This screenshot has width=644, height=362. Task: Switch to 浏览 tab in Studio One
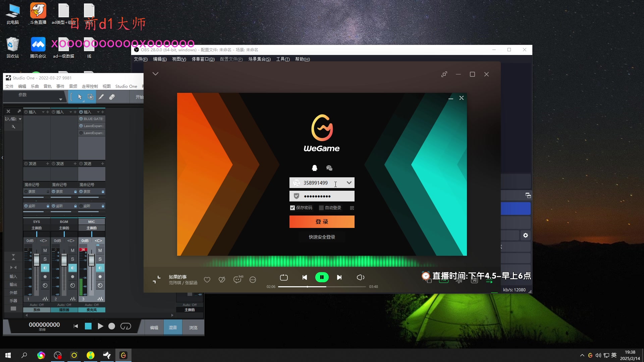(193, 327)
